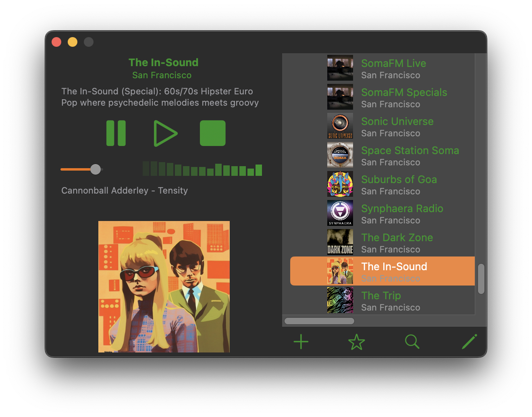Click the highlighted The In-Sound list title
The image size is (532, 417).
394,267
